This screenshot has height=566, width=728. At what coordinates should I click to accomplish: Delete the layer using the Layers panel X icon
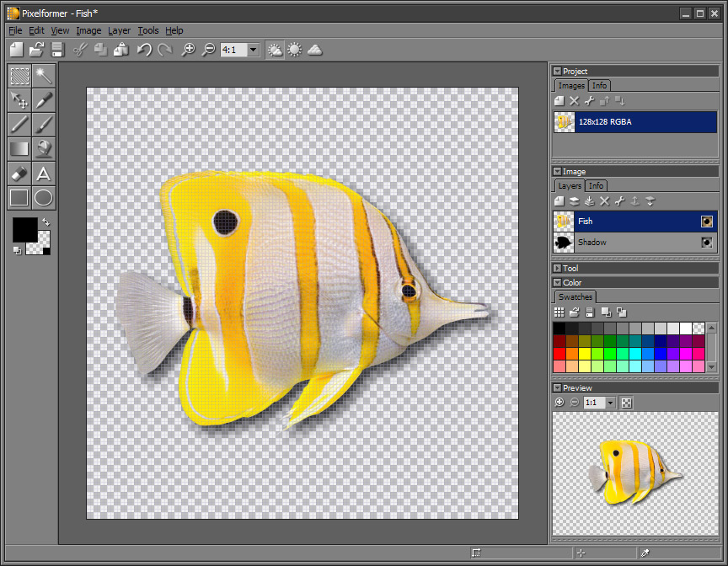(604, 201)
